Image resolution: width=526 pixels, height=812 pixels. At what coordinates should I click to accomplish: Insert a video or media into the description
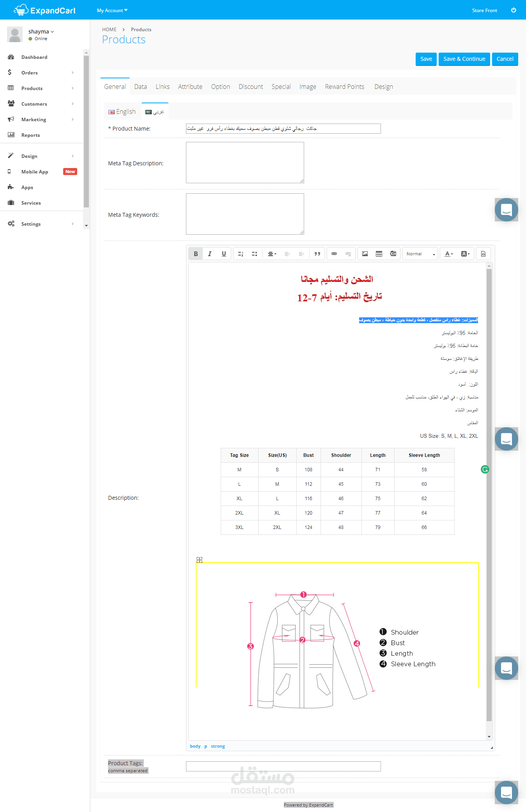tap(393, 254)
